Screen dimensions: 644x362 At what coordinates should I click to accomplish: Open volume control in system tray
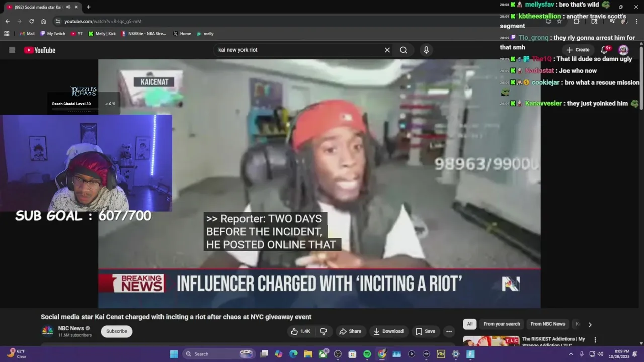pyautogui.click(x=600, y=354)
